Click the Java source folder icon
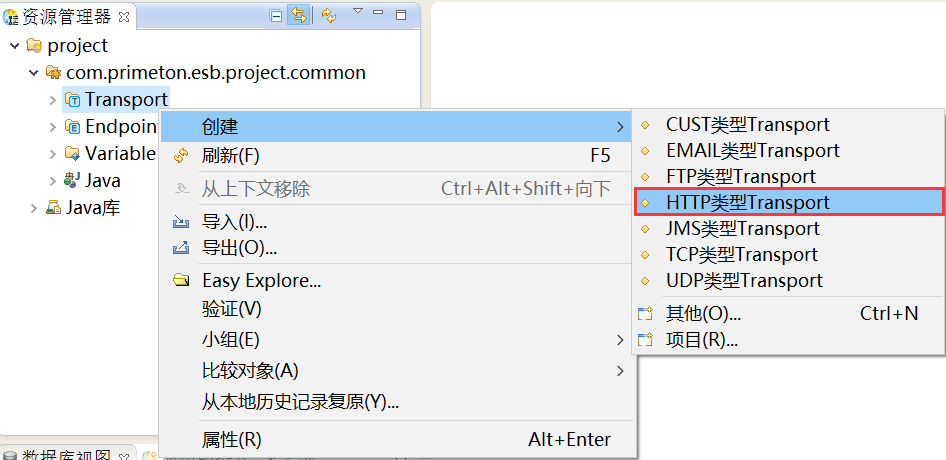The image size is (946, 460). tap(72, 181)
